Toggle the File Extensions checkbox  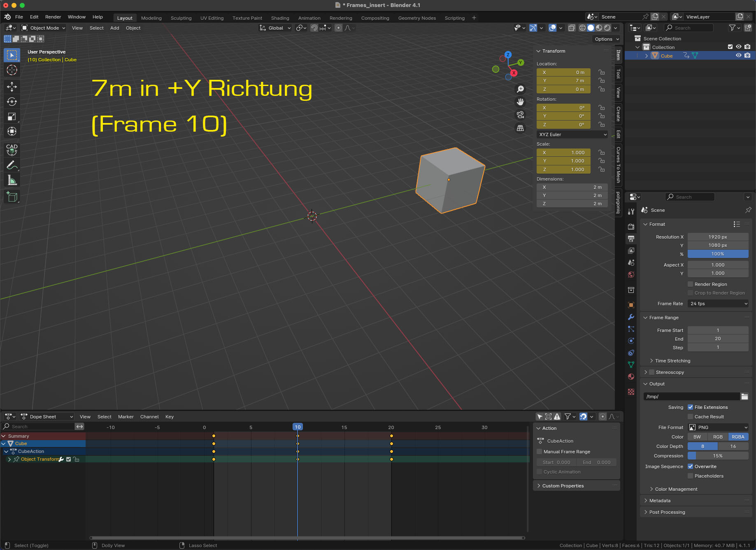pos(691,407)
